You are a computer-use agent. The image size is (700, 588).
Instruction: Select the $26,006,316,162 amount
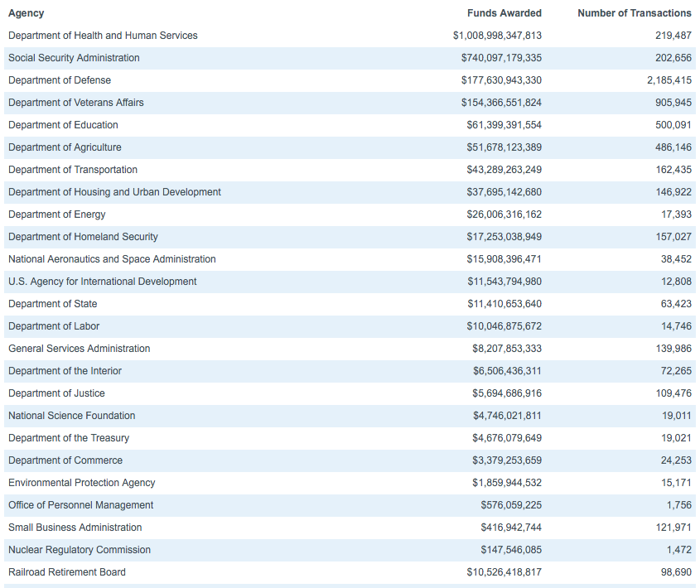504,214
